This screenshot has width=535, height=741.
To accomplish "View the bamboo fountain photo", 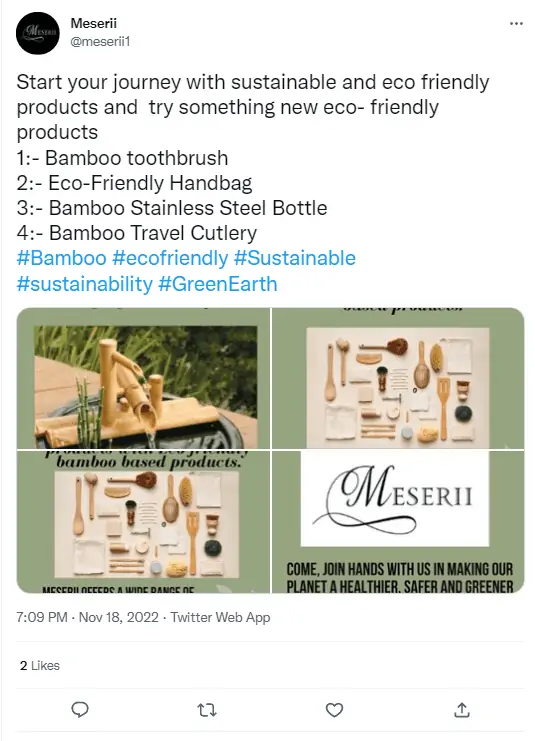I will coord(143,378).
